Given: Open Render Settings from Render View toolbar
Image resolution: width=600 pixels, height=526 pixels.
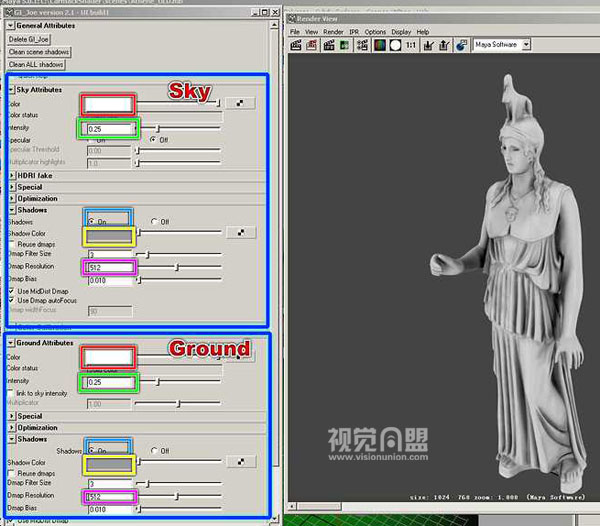Looking at the screenshot, I should tap(362, 45).
